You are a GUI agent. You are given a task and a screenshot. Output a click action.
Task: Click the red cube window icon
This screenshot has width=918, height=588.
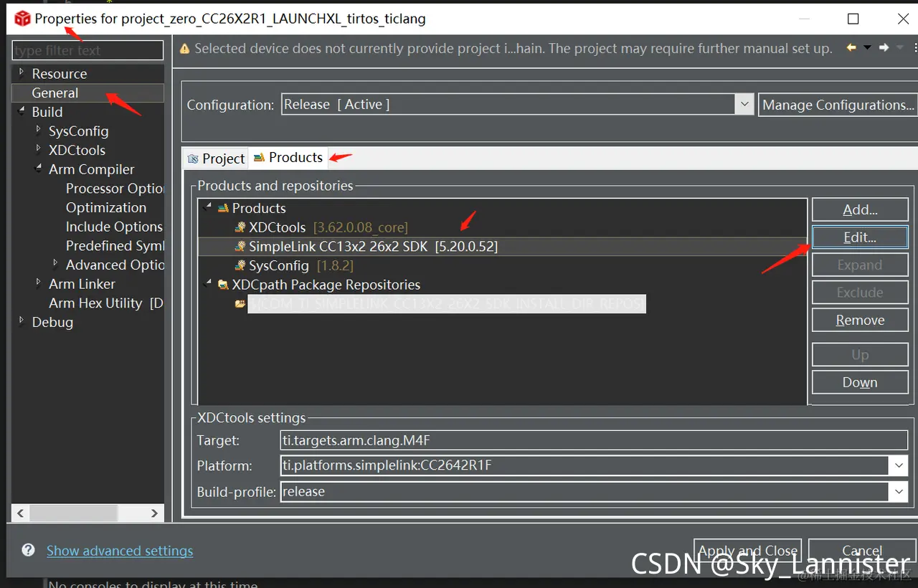[x=23, y=19]
